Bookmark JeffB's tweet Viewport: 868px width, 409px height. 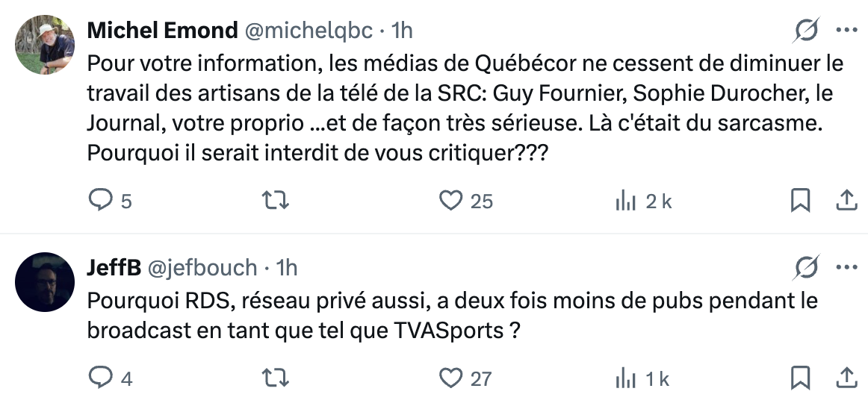pos(800,378)
